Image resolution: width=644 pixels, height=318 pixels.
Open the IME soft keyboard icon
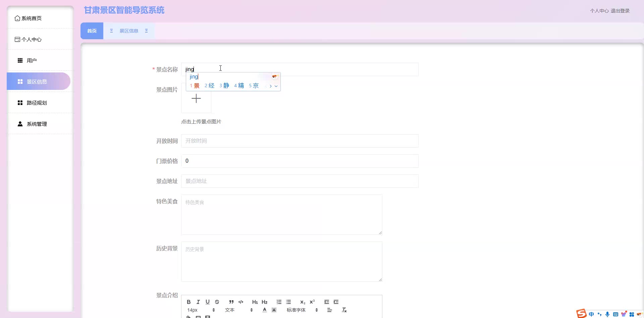pyautogui.click(x=615, y=314)
